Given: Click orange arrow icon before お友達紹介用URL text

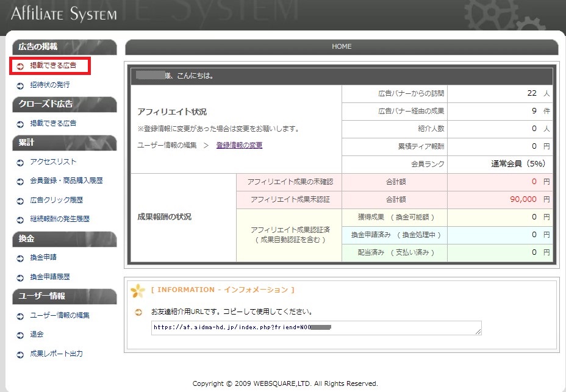Looking at the screenshot, I should click(x=138, y=312).
